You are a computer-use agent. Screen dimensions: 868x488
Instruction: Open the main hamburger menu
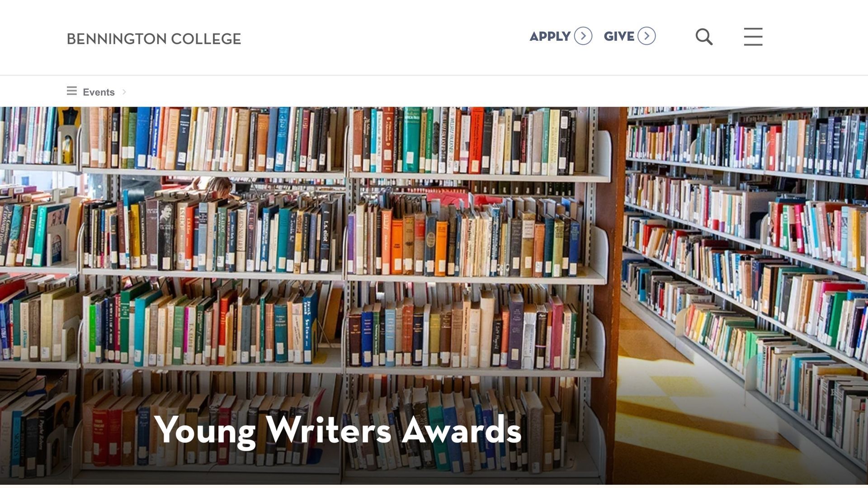[753, 37]
